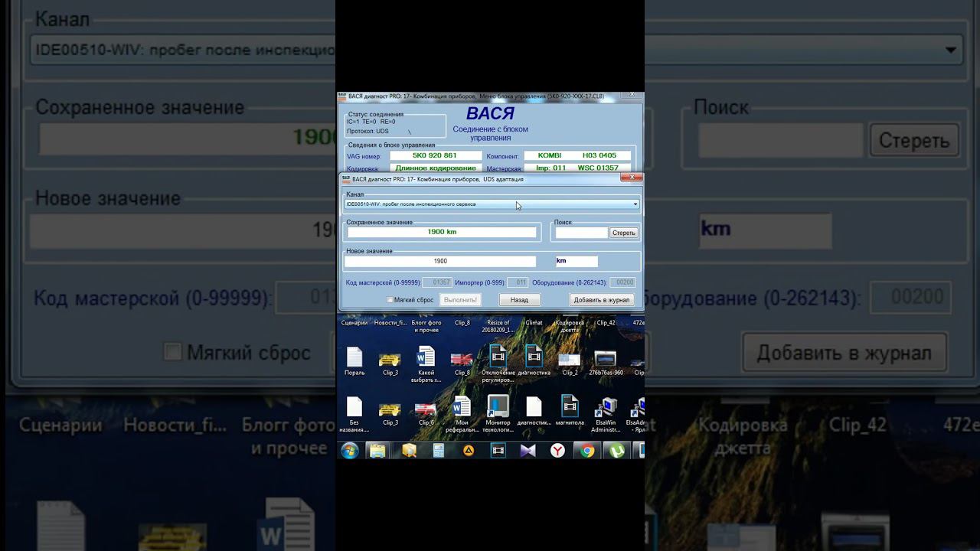Screen dimensions: 980x551
Task: Select the Монитор технологи desktop shortcut
Action: [x=498, y=414]
